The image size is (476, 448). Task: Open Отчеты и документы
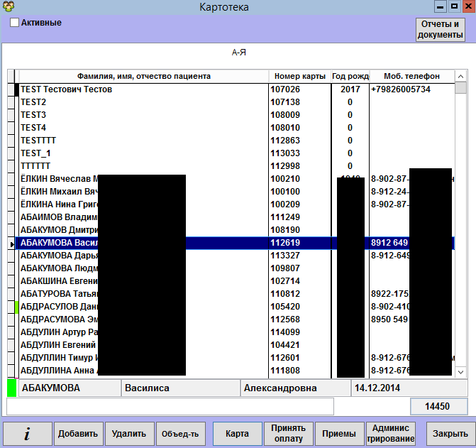coord(440,30)
